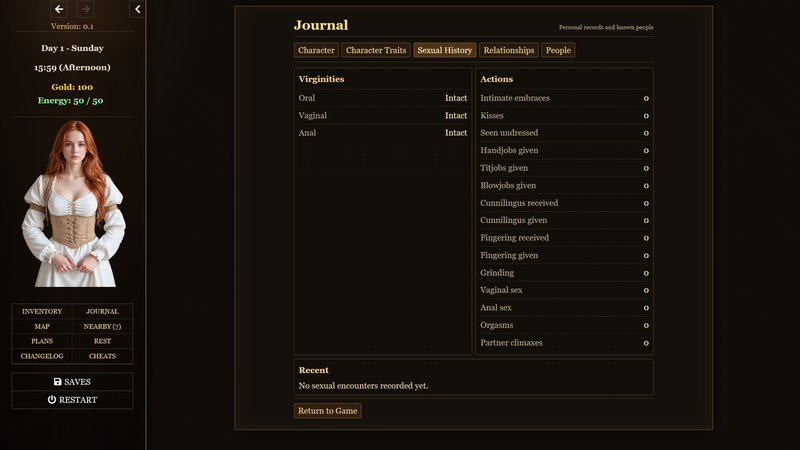Open the Inventory from the sidebar
This screenshot has width=800, height=450.
[42, 311]
